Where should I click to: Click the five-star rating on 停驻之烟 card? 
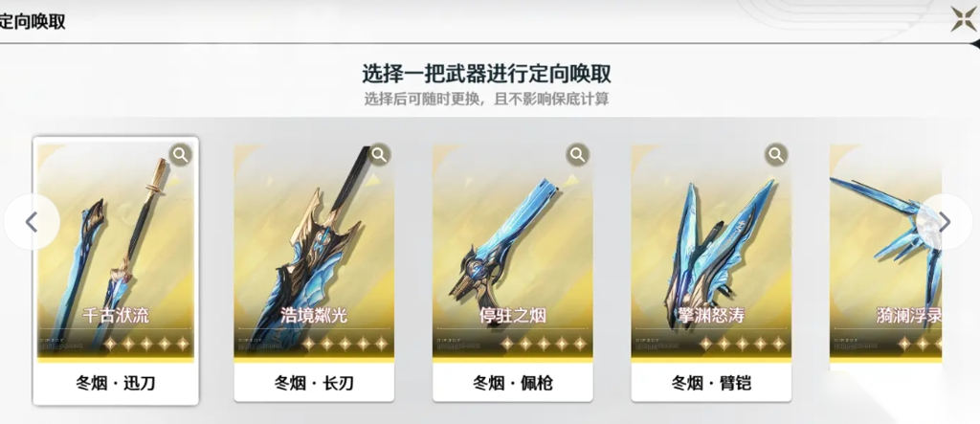click(544, 344)
